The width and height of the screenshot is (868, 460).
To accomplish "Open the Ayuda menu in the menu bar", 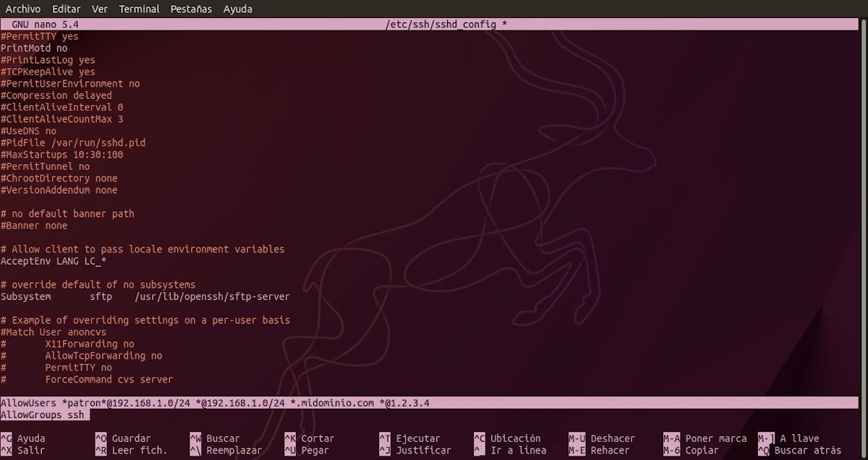I will coord(236,9).
